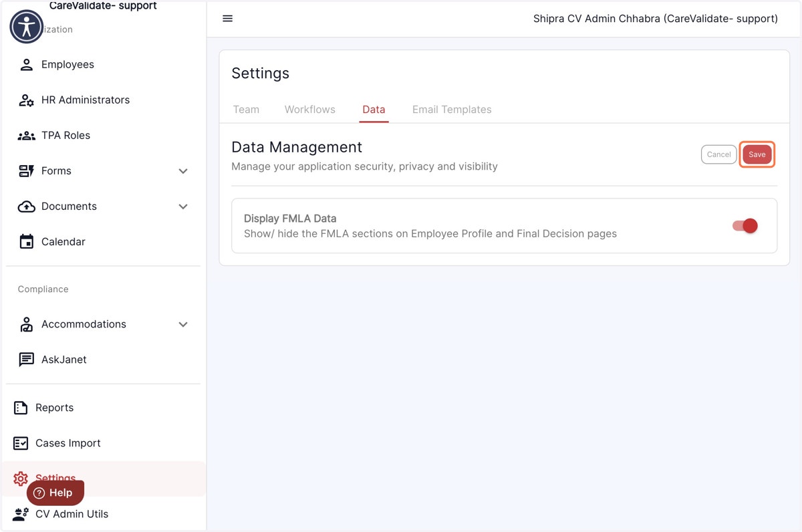This screenshot has width=802, height=532.
Task: Click the Compliance section heading
Action: (x=43, y=289)
